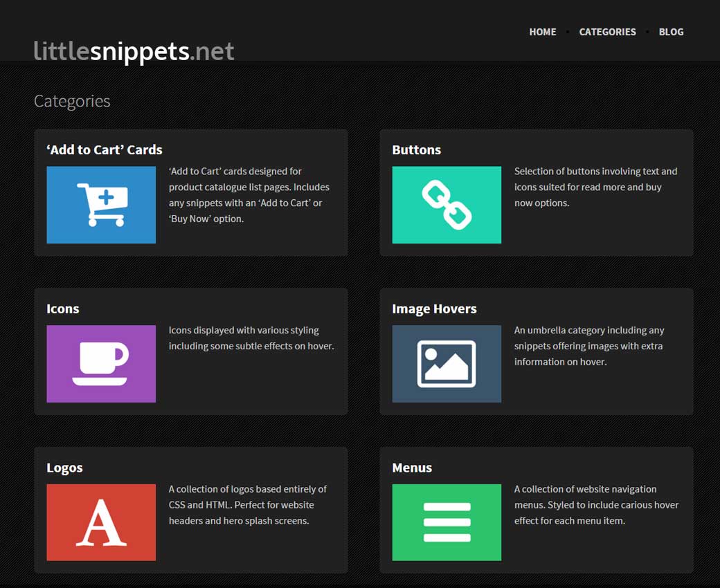Click the Menus navigation description text
Image resolution: width=720 pixels, height=588 pixels.
coord(595,505)
